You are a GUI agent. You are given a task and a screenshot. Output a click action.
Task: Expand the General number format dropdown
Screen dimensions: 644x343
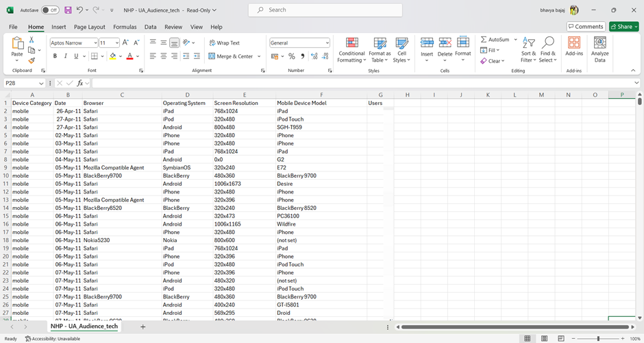click(327, 43)
